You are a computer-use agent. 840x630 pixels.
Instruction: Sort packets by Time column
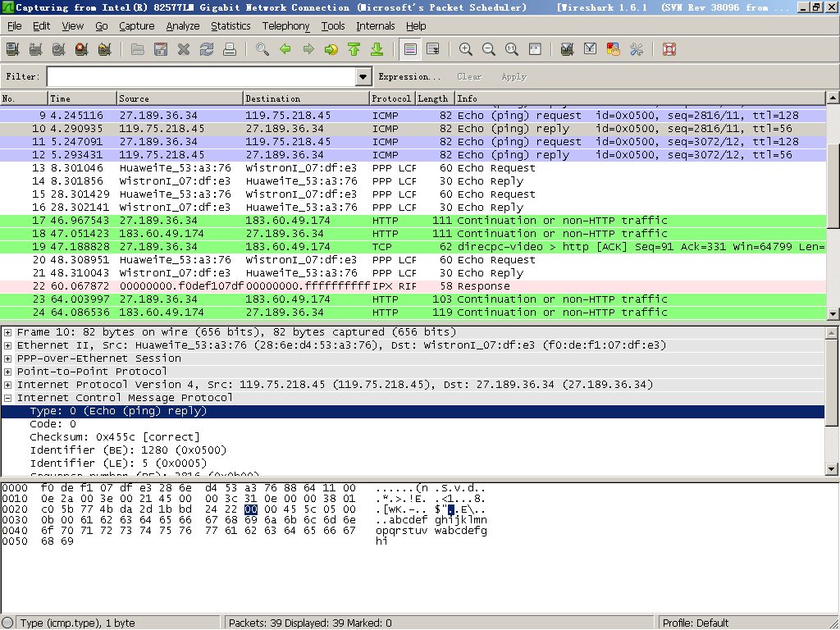[83, 98]
